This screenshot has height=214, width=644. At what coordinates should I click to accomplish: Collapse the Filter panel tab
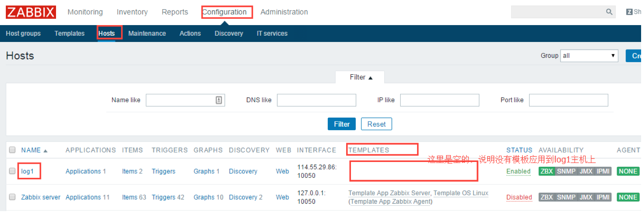click(x=361, y=77)
